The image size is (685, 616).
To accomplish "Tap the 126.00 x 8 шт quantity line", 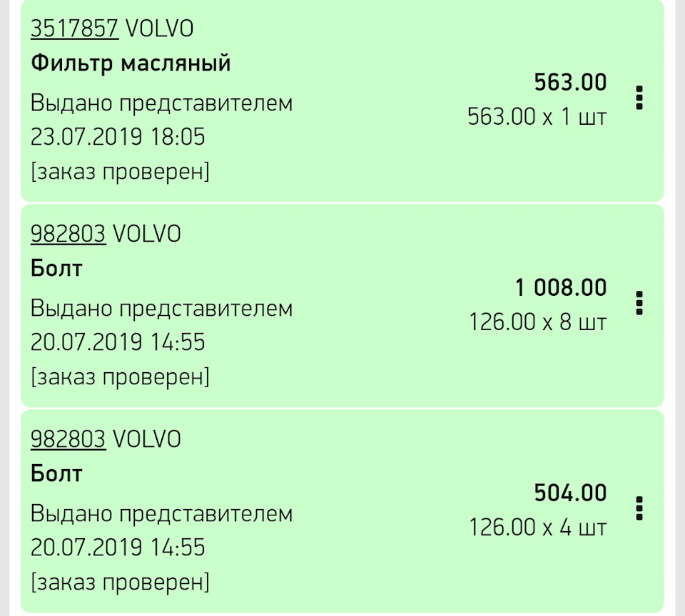I will [538, 322].
